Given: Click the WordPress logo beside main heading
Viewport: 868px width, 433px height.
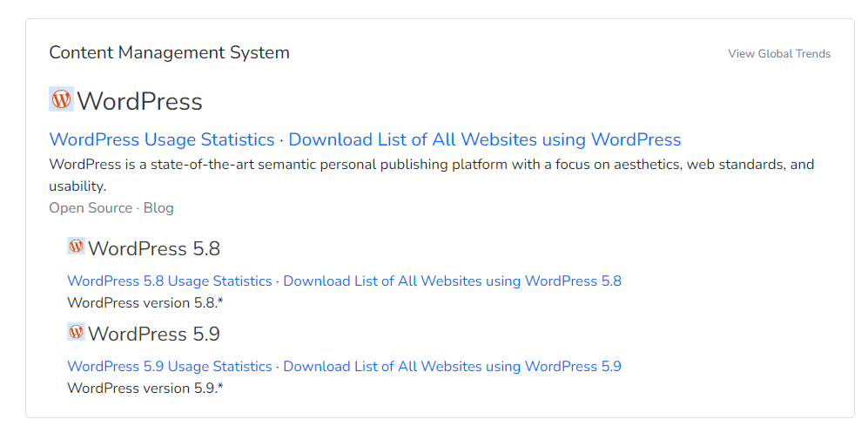Looking at the screenshot, I should pos(61,99).
